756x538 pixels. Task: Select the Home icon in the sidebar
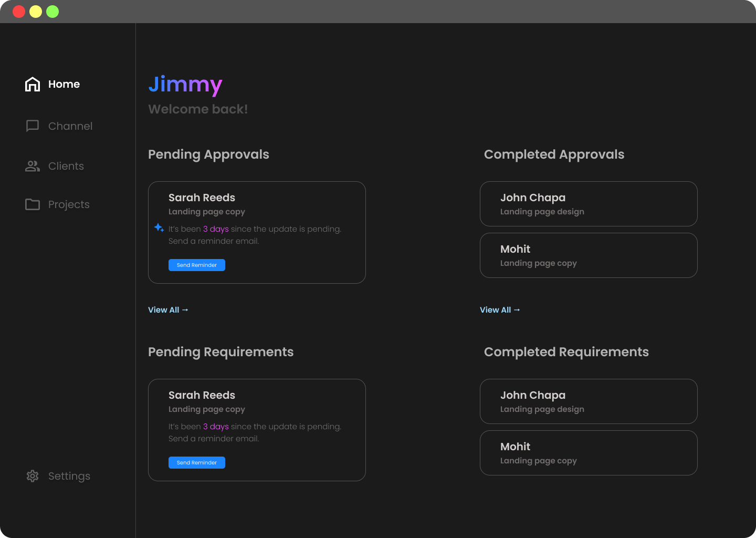pyautogui.click(x=32, y=84)
